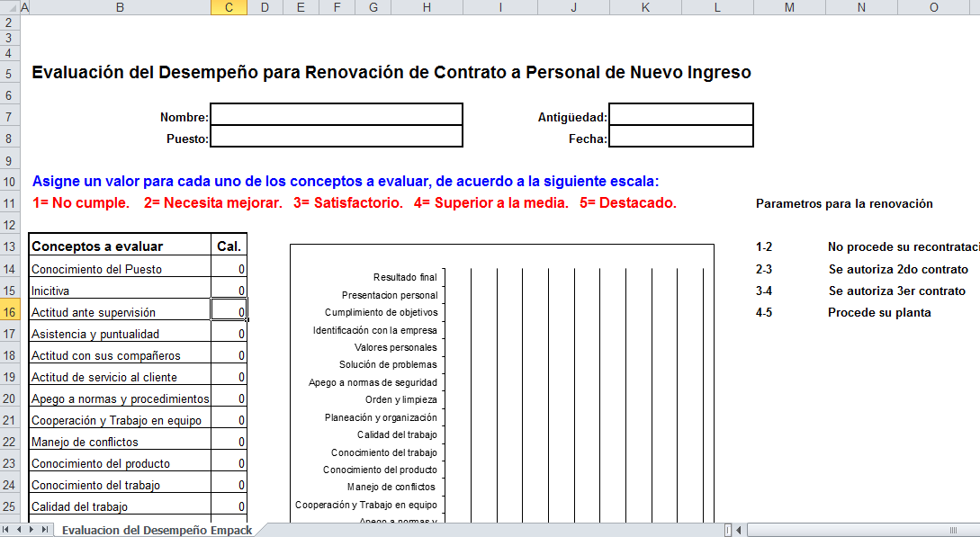The image size is (980, 537).
Task: Select row 10 header
Action: [x=9, y=182]
